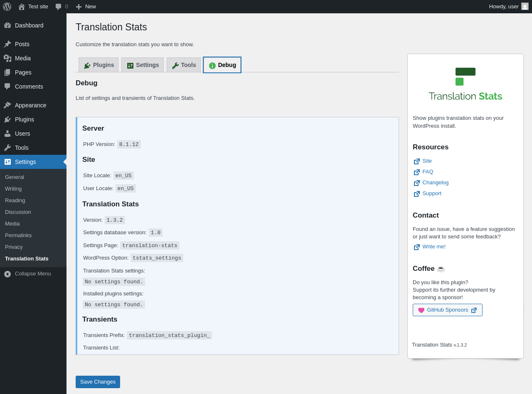Click external link icon beside Support

(x=417, y=194)
